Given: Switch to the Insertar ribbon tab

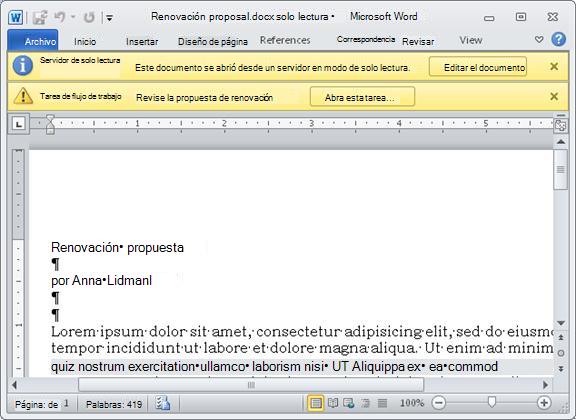Looking at the screenshot, I should [142, 42].
